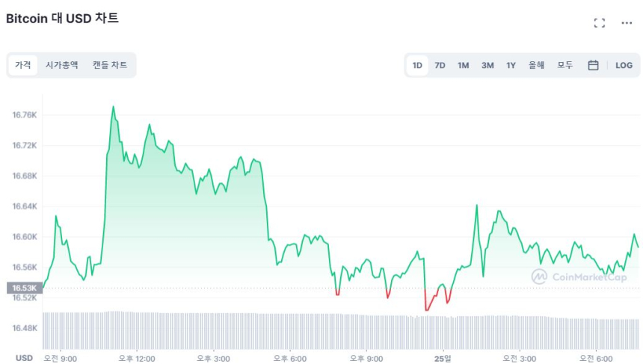Switch to the 시가총액 tab
This screenshot has width=643, height=364.
point(61,65)
